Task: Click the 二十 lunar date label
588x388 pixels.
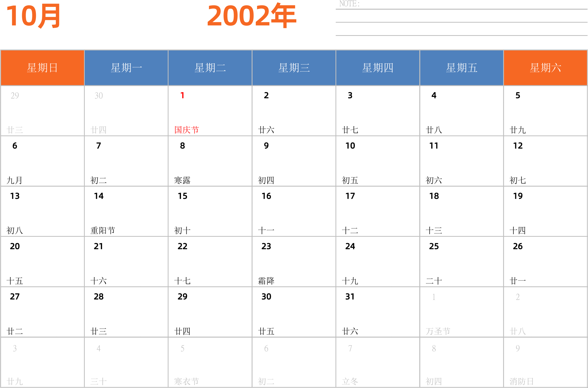Action: [434, 281]
